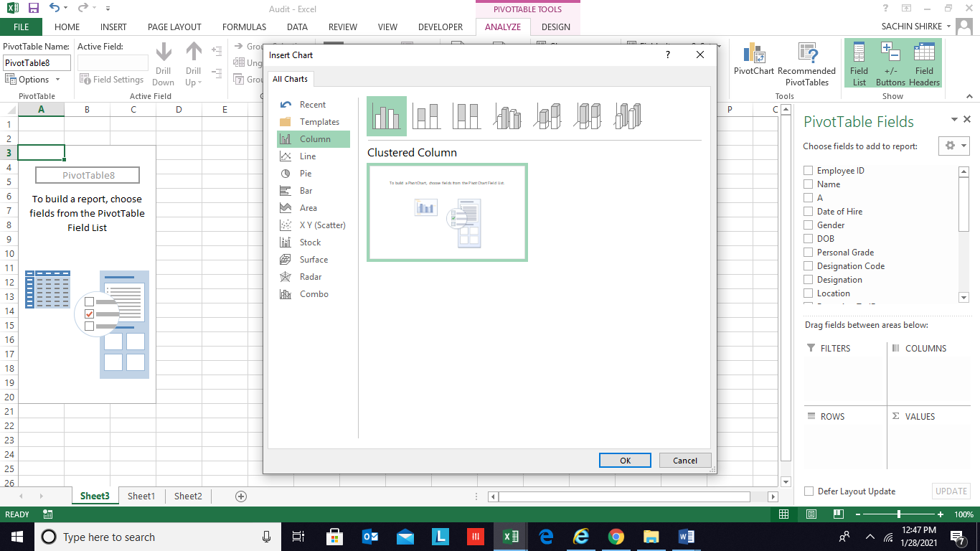
Task: Check the Date of Hire field
Action: click(809, 212)
